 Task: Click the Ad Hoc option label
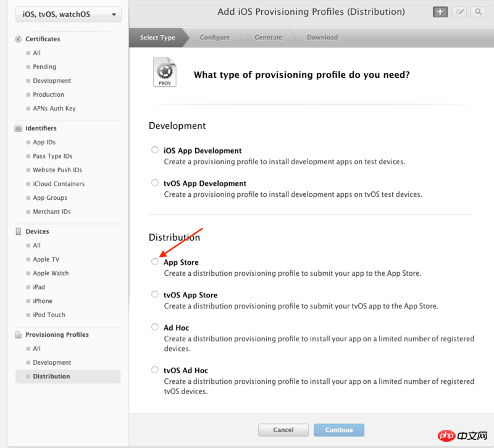(x=176, y=328)
